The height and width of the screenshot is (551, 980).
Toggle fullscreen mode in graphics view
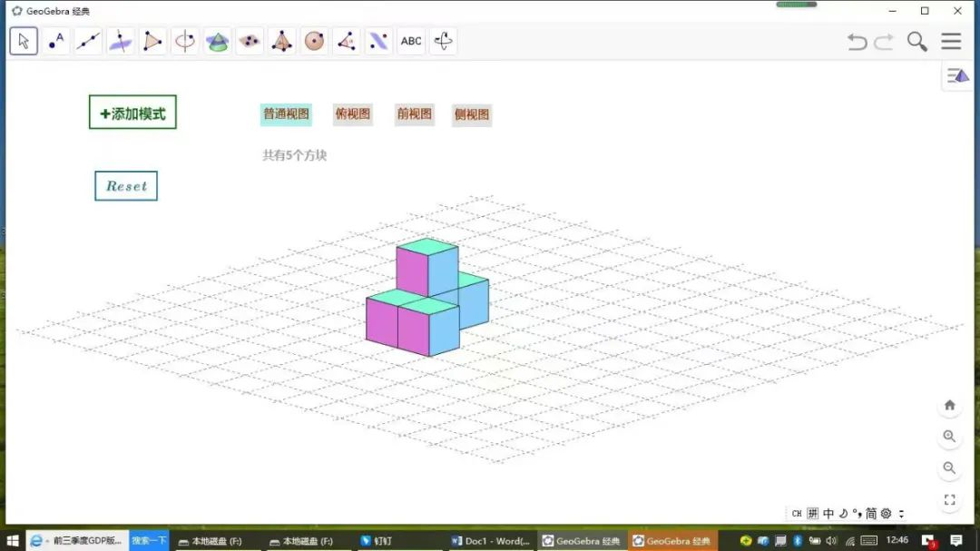(949, 500)
